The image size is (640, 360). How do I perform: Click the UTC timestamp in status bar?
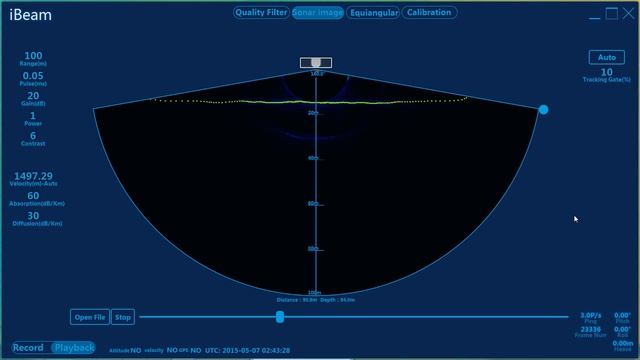tap(247, 350)
